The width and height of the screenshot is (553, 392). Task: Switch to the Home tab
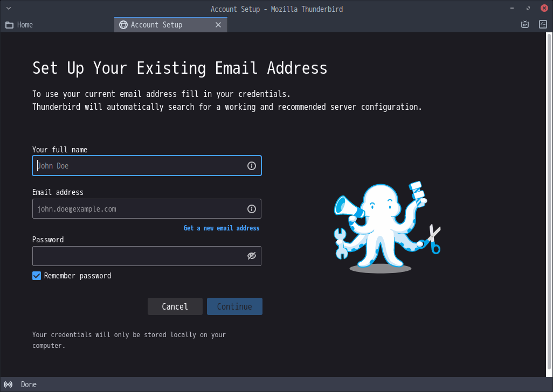(58, 25)
